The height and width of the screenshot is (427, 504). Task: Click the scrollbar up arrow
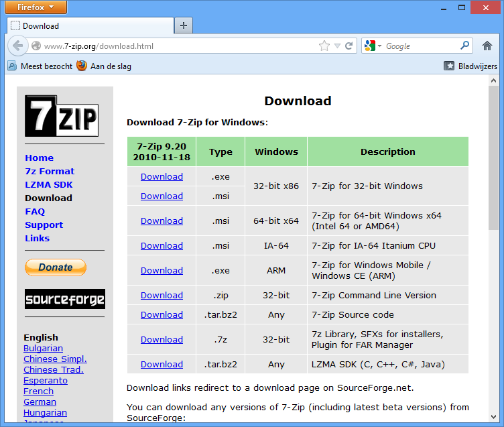tap(494, 80)
